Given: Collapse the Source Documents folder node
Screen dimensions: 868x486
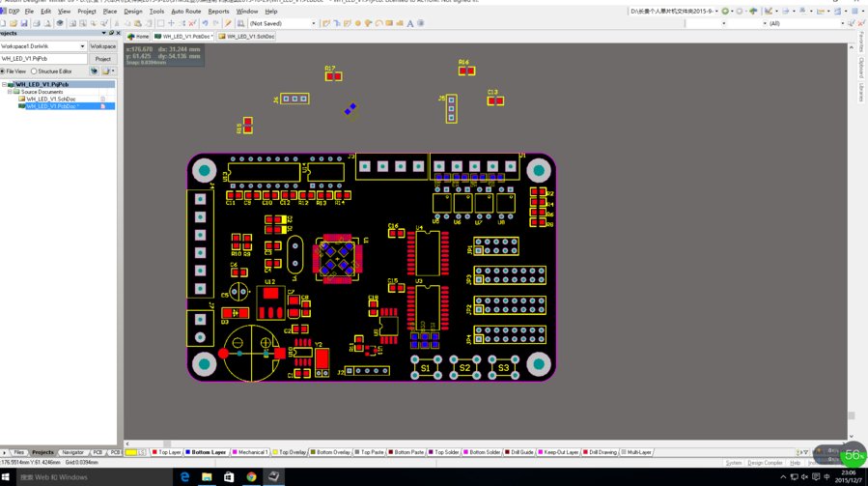Looking at the screenshot, I should (x=11, y=92).
